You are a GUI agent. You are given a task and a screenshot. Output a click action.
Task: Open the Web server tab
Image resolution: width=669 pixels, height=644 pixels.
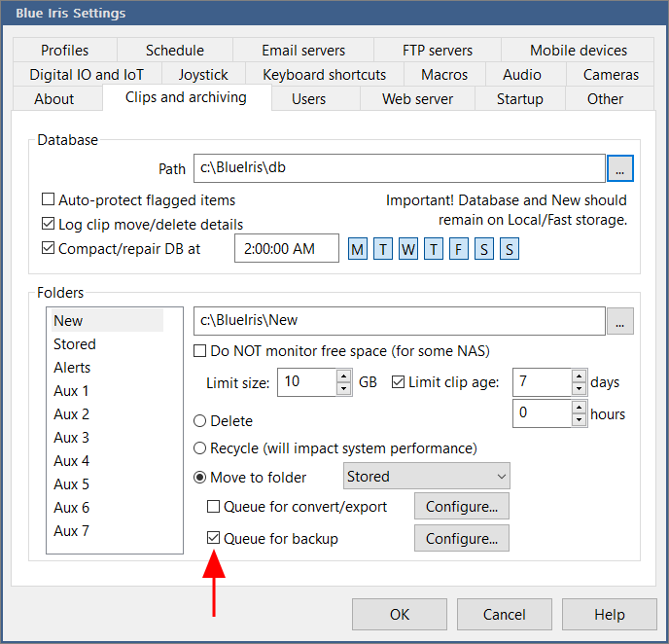[417, 98]
